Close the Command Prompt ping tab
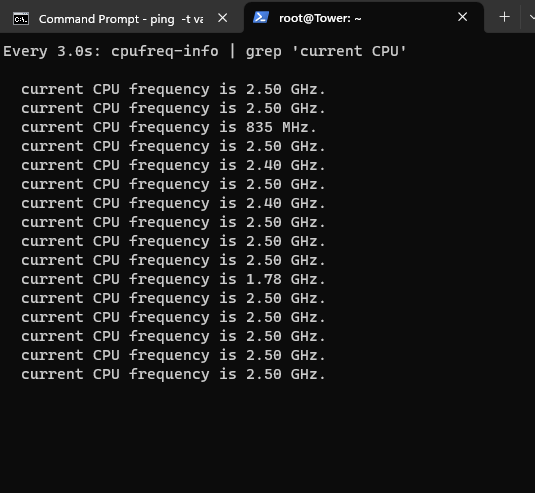The image size is (535, 493). point(222,18)
